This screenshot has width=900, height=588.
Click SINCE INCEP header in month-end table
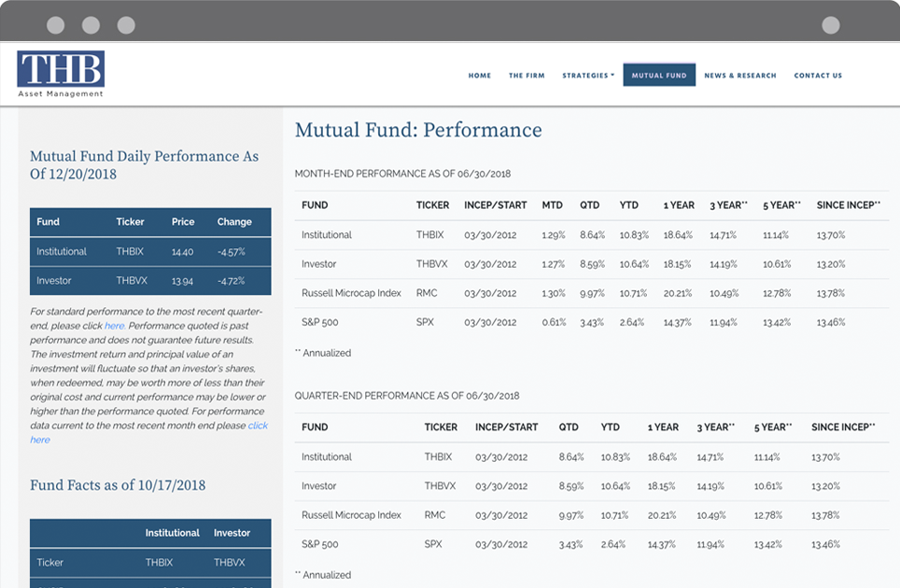coord(849,205)
